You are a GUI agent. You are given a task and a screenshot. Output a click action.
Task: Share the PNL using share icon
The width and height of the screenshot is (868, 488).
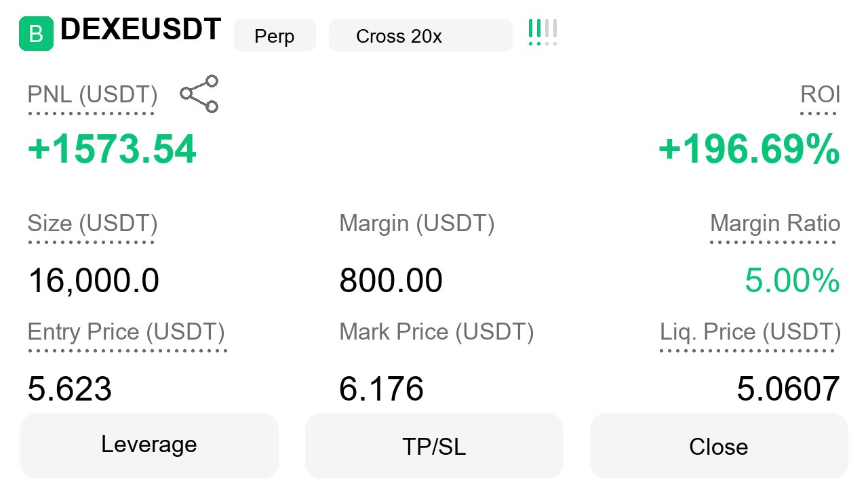click(199, 94)
